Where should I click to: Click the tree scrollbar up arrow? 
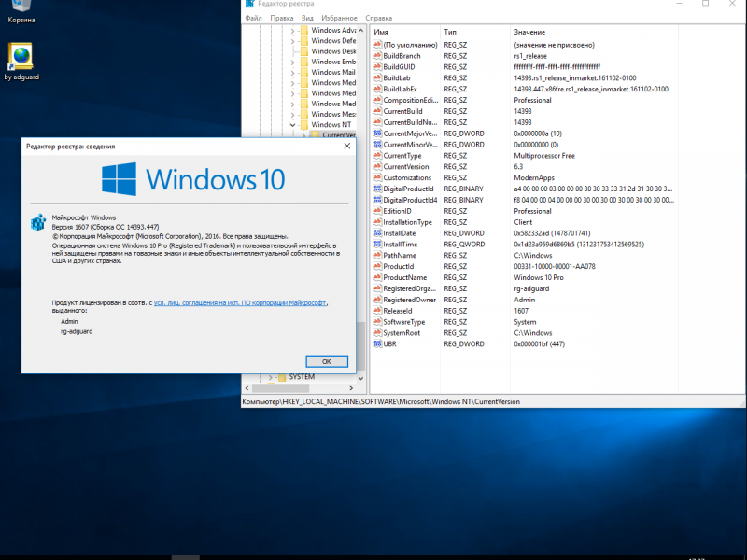point(360,31)
